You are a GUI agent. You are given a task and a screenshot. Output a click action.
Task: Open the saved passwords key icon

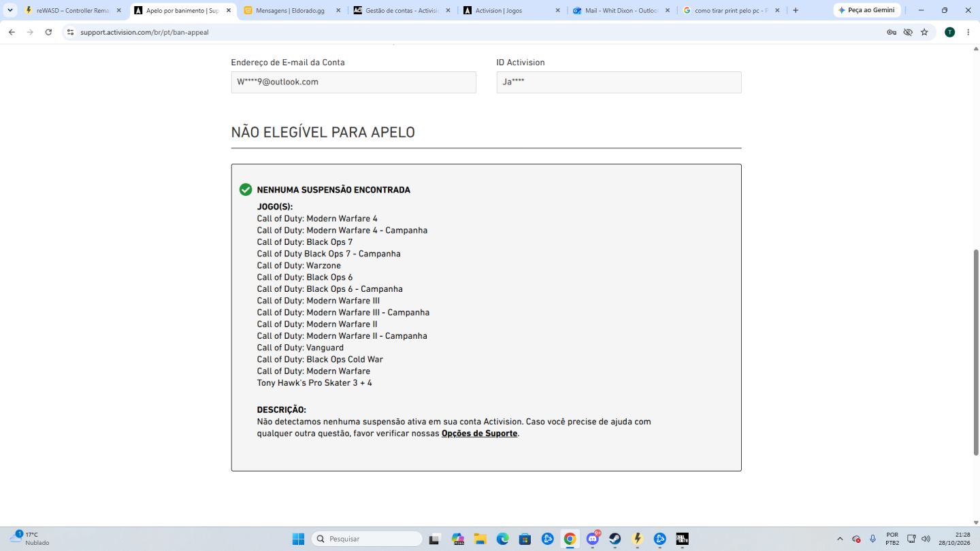click(892, 32)
